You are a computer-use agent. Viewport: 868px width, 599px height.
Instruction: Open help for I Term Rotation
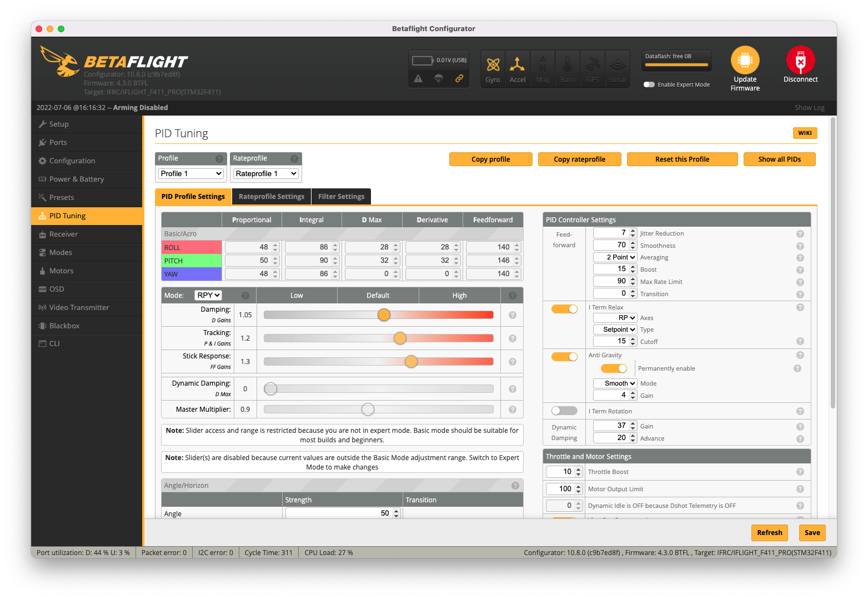pos(800,411)
